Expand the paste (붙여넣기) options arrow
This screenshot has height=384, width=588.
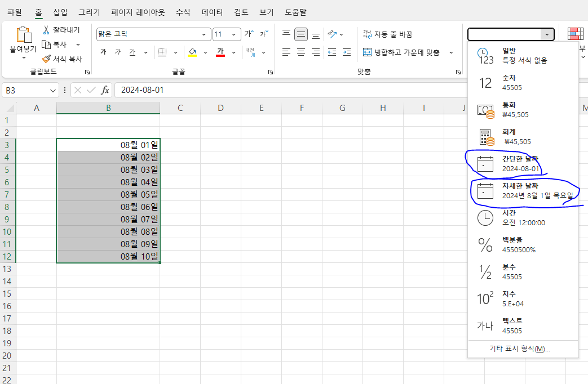pos(24,57)
